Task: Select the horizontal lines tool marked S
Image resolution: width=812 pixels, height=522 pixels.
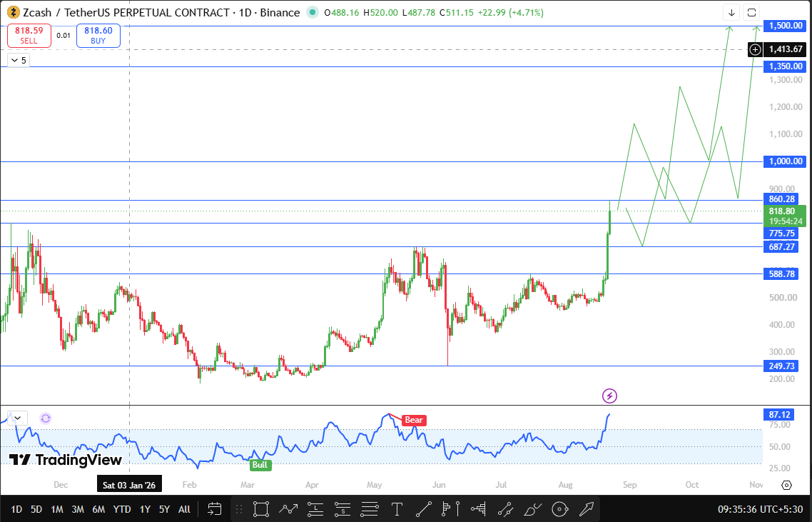Action: pyautogui.click(x=342, y=509)
